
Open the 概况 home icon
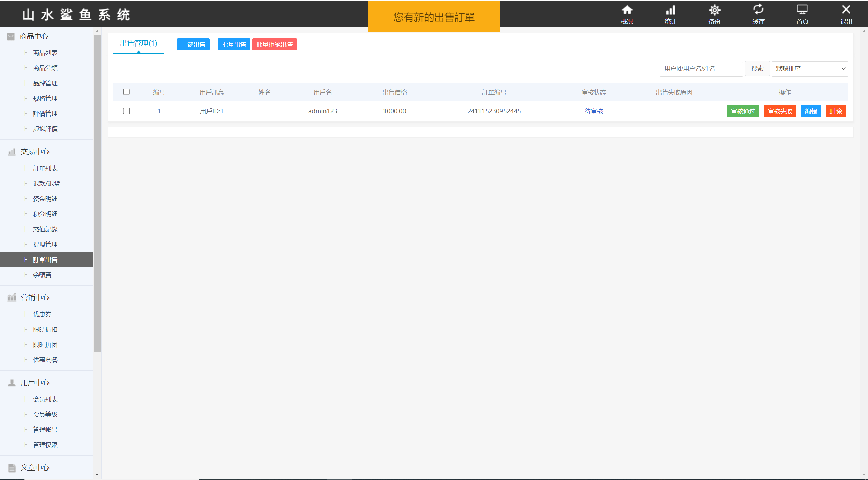(627, 10)
